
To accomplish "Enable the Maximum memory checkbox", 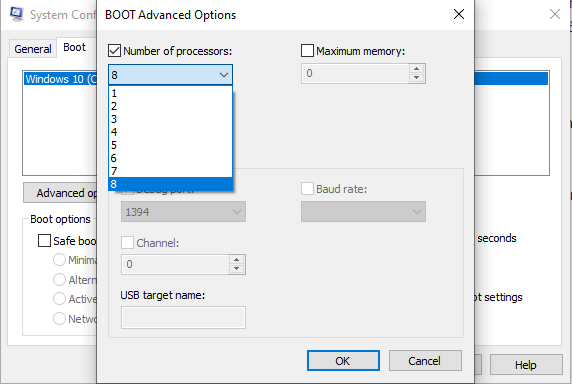I will tap(307, 51).
